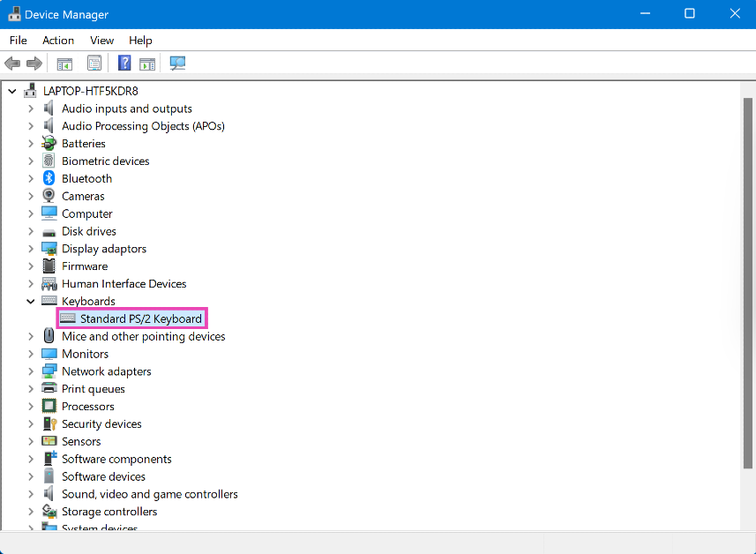The width and height of the screenshot is (756, 554).
Task: Collapse the Keyboards category
Action: [x=31, y=302]
